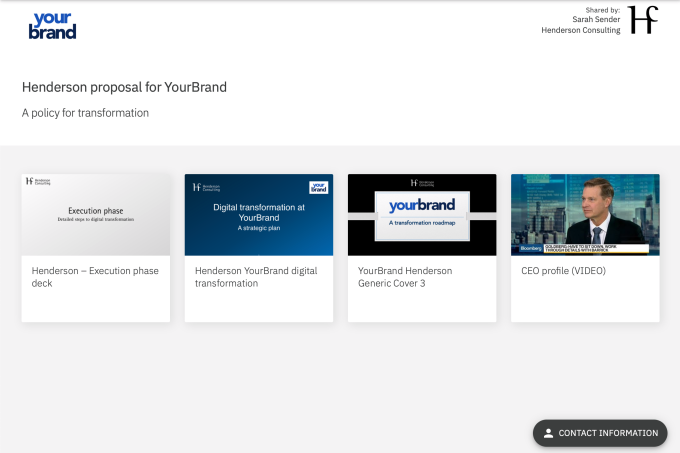
Task: Click the person icon in the contact button
Action: pyautogui.click(x=548, y=433)
